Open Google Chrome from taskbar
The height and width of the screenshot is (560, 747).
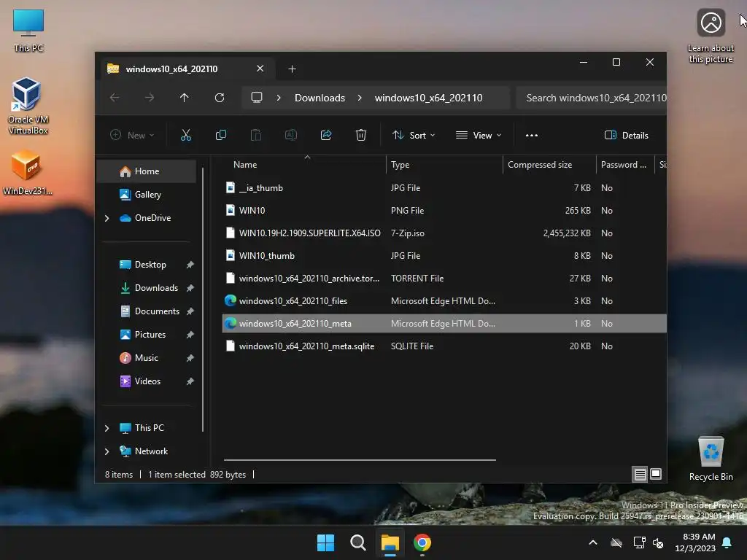tap(422, 542)
